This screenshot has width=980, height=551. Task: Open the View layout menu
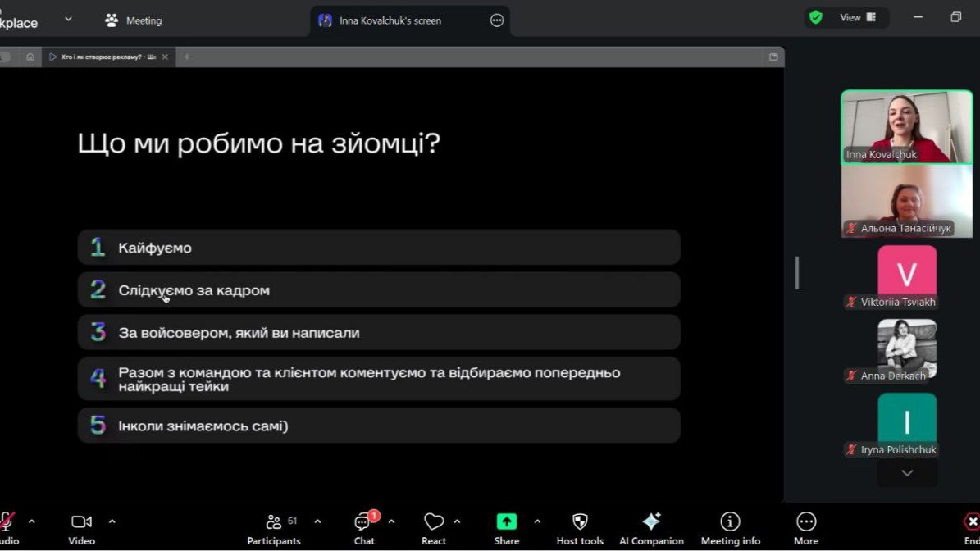858,17
